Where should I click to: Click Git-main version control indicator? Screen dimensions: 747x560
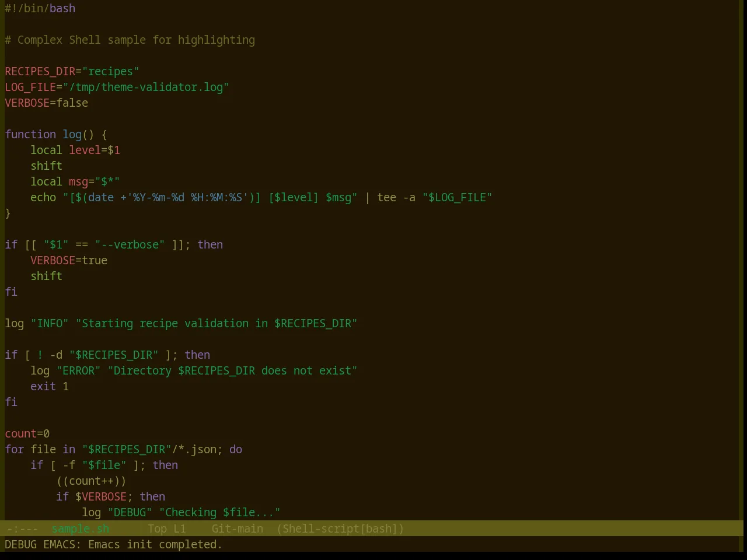click(x=237, y=528)
